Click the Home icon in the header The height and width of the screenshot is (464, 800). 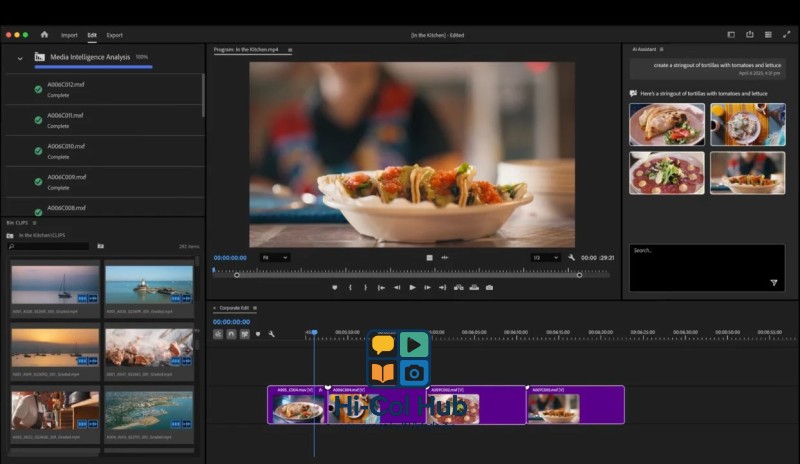(x=44, y=34)
